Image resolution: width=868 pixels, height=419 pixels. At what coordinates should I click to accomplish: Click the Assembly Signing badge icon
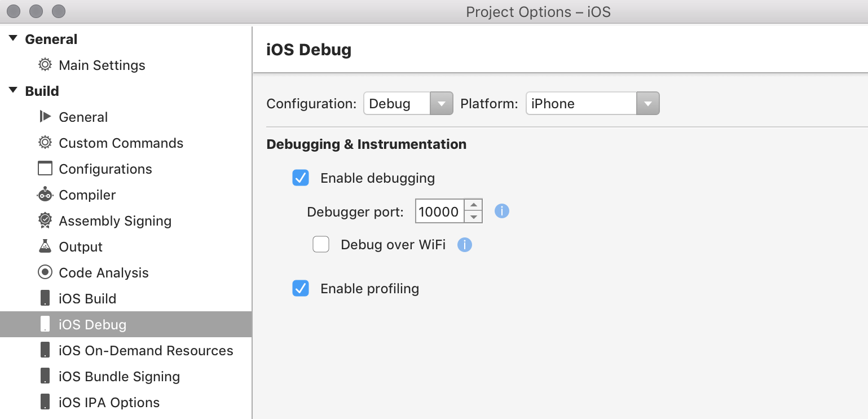tap(46, 220)
